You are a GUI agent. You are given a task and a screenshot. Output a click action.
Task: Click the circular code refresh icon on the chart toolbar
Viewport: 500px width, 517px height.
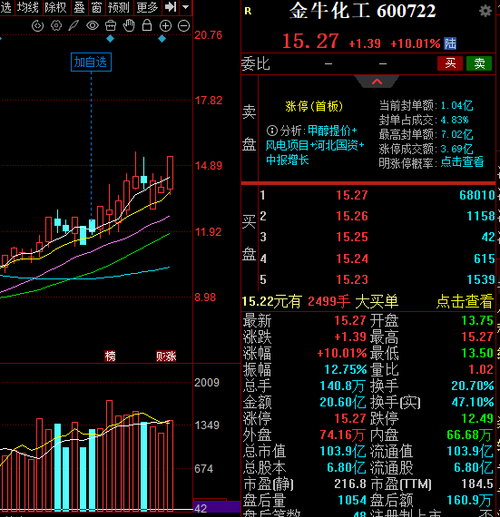pos(38,26)
